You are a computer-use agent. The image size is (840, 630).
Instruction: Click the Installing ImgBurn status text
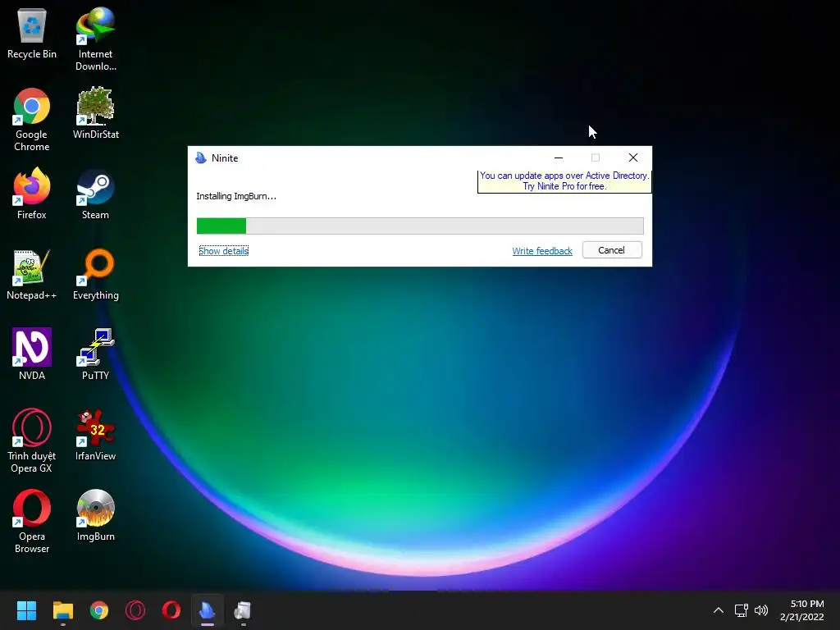[236, 196]
